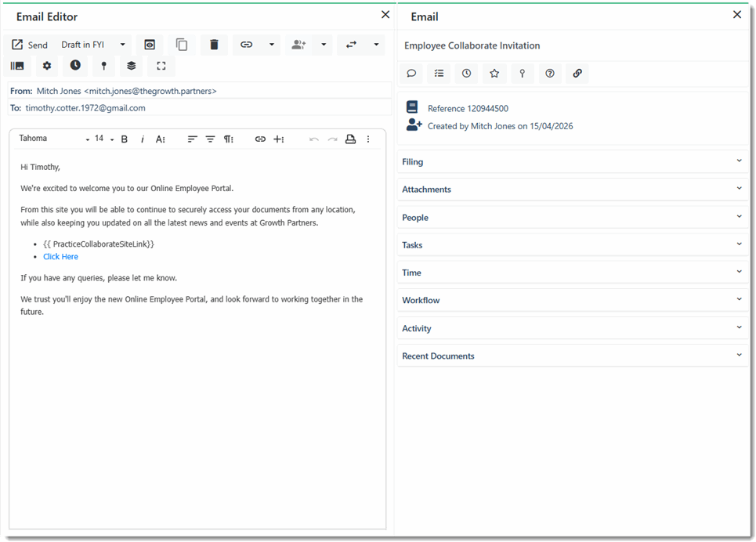Click the trash delete icon

coord(214,45)
